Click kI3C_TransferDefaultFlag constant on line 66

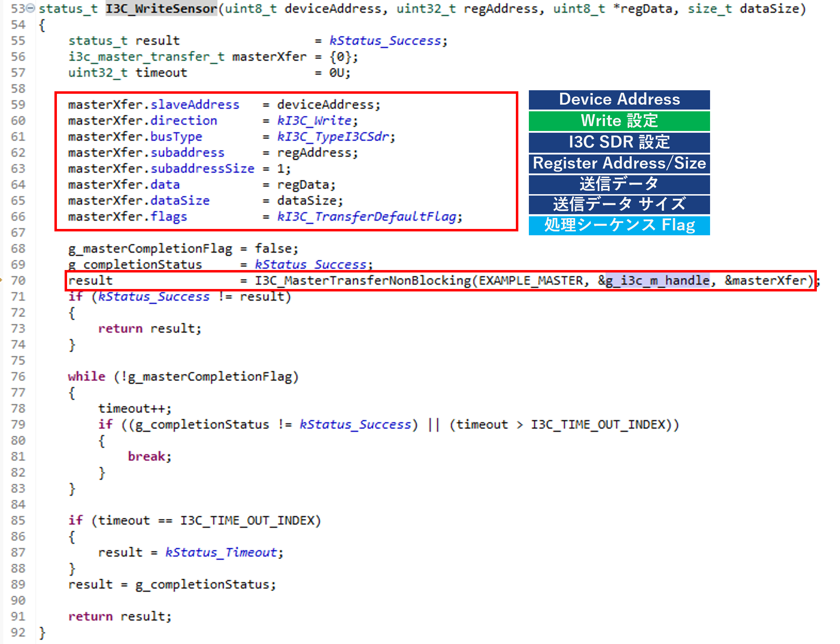point(366,217)
